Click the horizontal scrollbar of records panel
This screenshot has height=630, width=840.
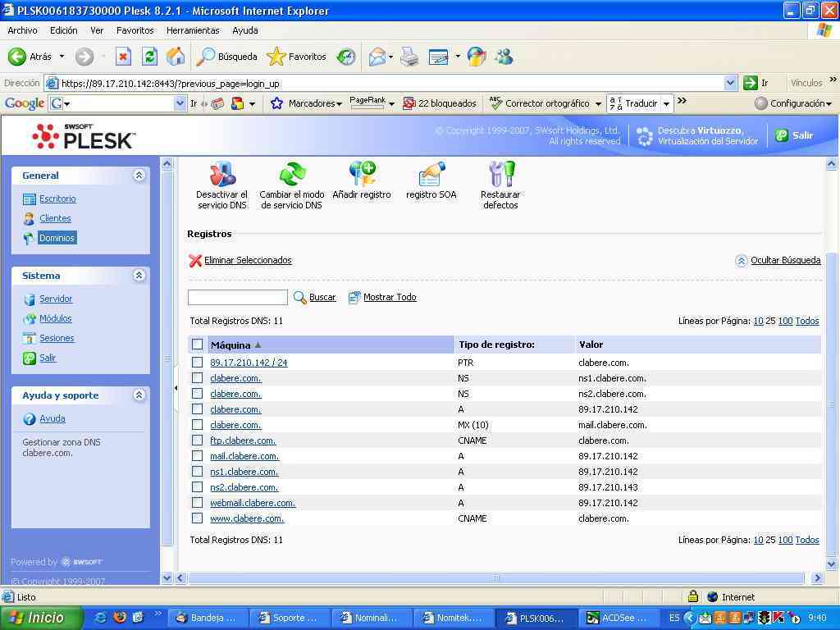496,578
